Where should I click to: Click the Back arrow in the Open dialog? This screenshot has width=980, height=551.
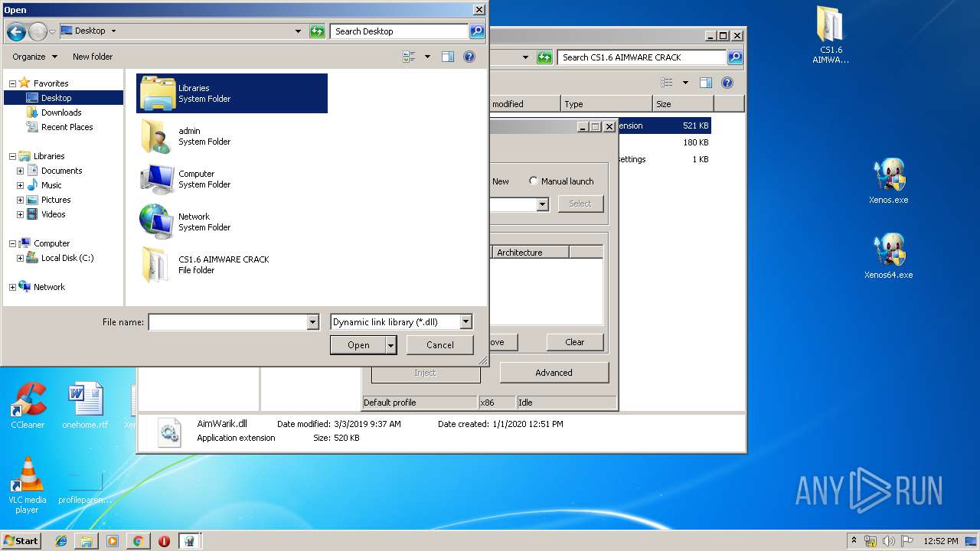tap(16, 31)
